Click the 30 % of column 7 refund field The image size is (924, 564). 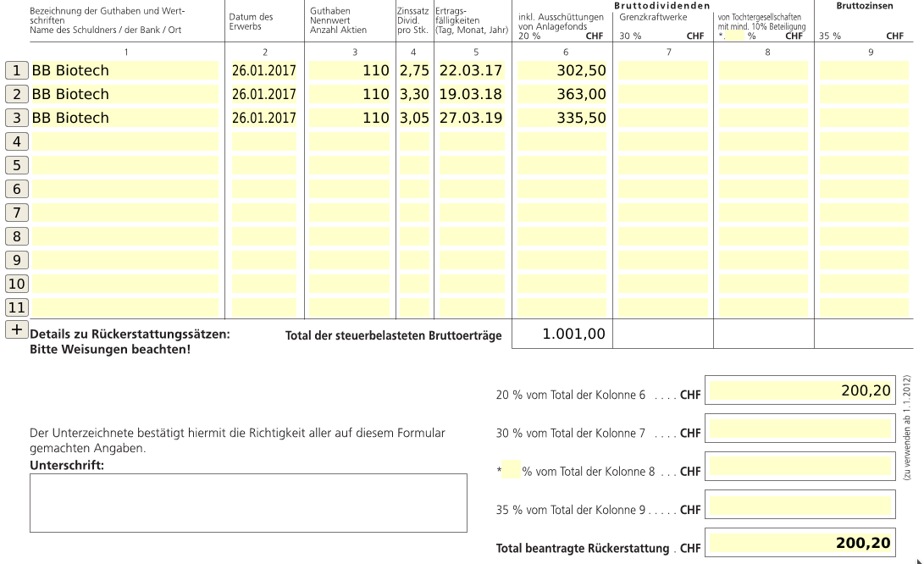pos(800,429)
